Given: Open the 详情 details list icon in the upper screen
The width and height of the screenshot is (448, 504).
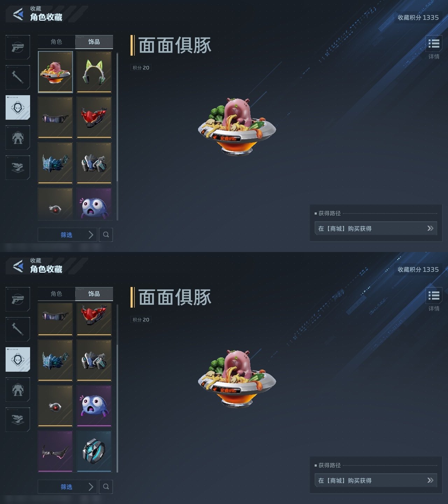Looking at the screenshot, I should click(434, 47).
